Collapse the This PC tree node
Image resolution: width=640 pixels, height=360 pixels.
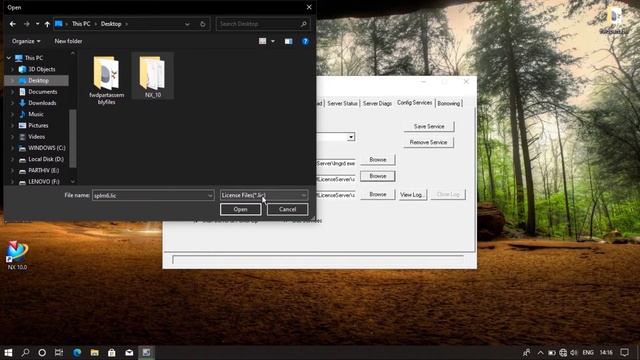point(9,58)
